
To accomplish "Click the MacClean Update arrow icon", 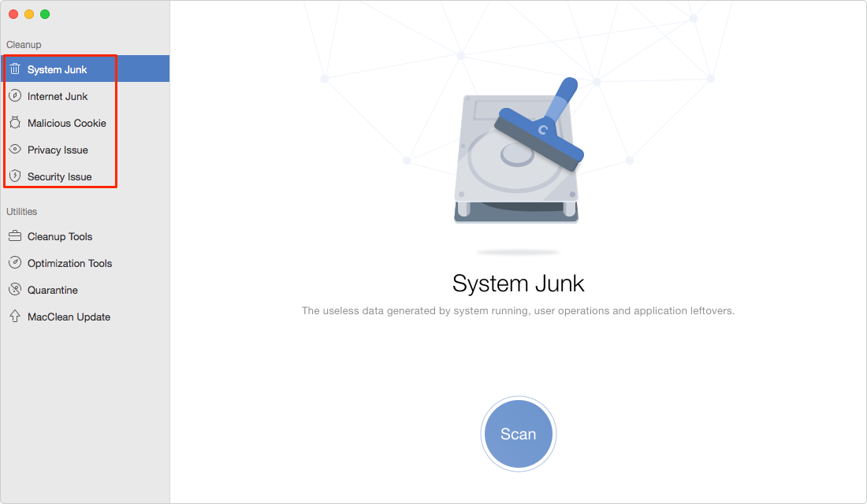I will click(15, 316).
